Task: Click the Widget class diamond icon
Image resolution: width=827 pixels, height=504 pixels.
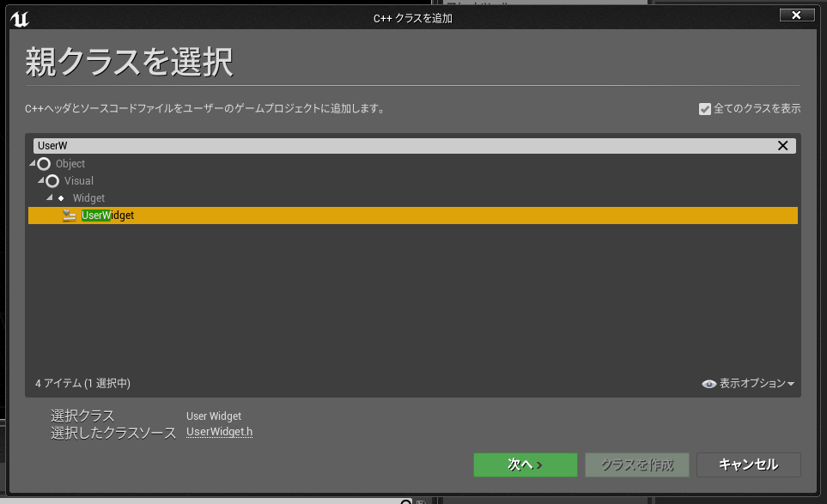Action: pos(61,198)
